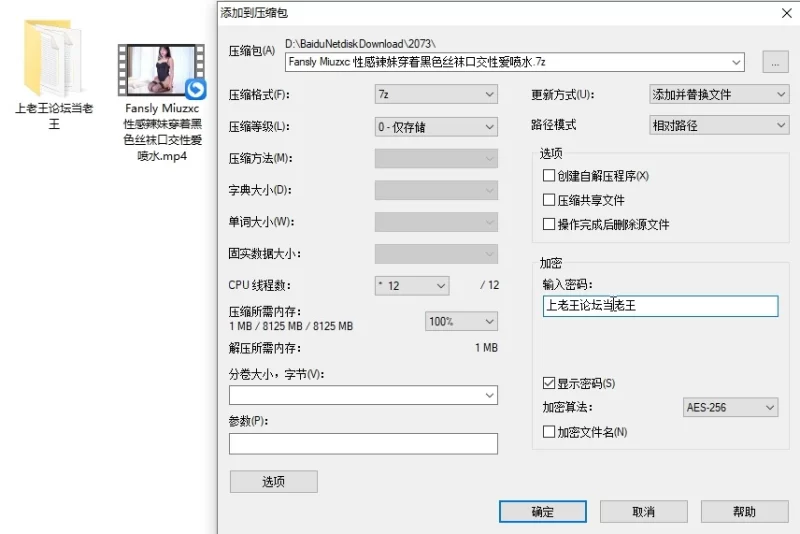The width and height of the screenshot is (800, 534).
Task: Enable the 压缩共享文件 checkbox
Action: (x=549, y=199)
